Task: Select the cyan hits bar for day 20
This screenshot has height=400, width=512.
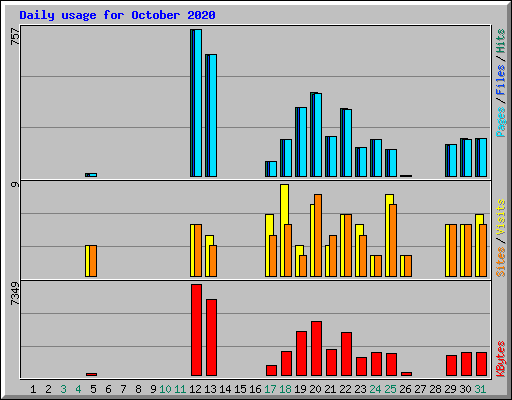Action: 318,135
